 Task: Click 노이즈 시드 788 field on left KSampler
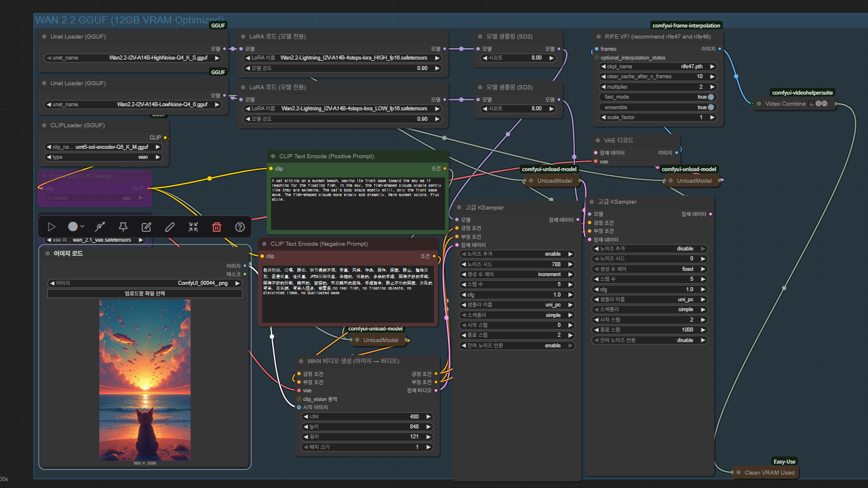point(516,264)
